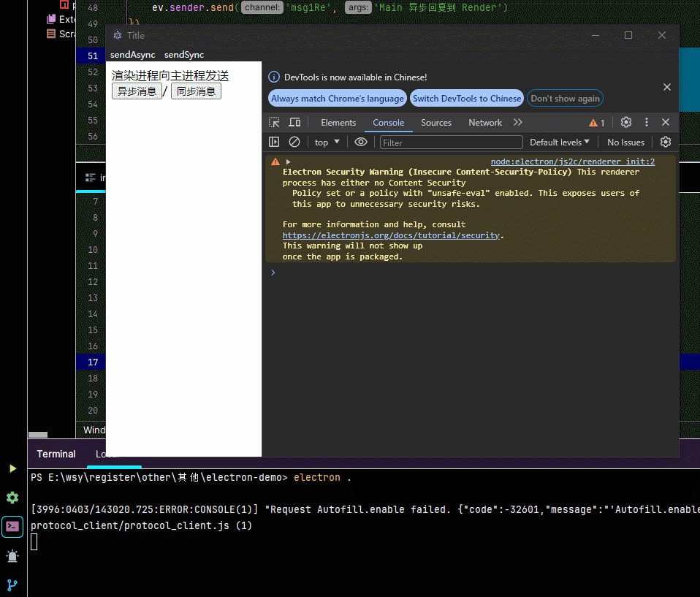Screen dimensions: 700x597
Task: Toggle the device toolbar icon
Action: (x=294, y=122)
